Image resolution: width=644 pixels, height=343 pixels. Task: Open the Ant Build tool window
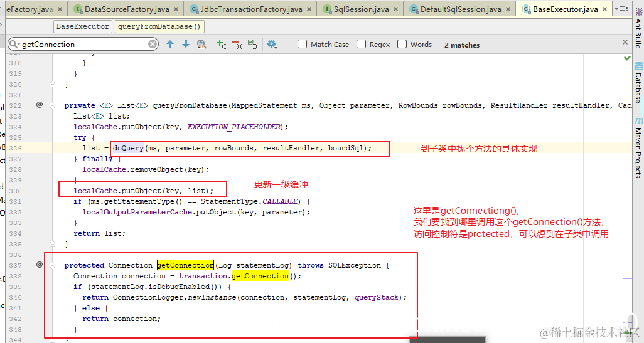638,29
